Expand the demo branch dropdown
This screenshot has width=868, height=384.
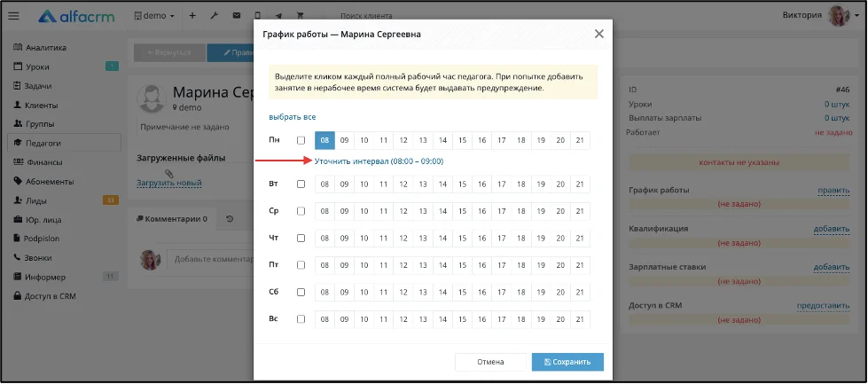click(x=154, y=16)
